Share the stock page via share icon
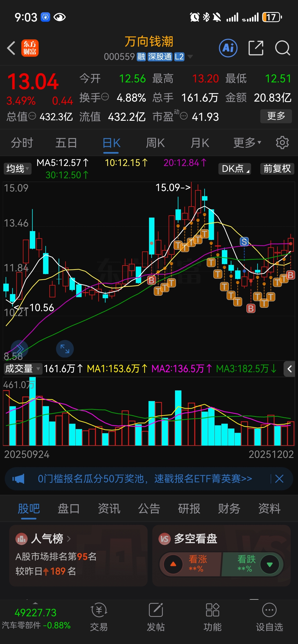Screen dimensions: 298x644 tap(256, 48)
